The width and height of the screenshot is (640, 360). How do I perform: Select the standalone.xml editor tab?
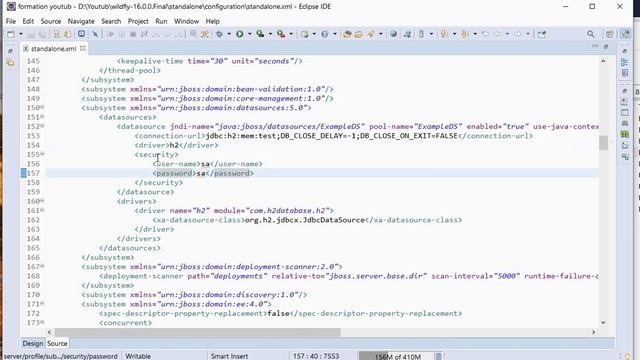(x=53, y=49)
